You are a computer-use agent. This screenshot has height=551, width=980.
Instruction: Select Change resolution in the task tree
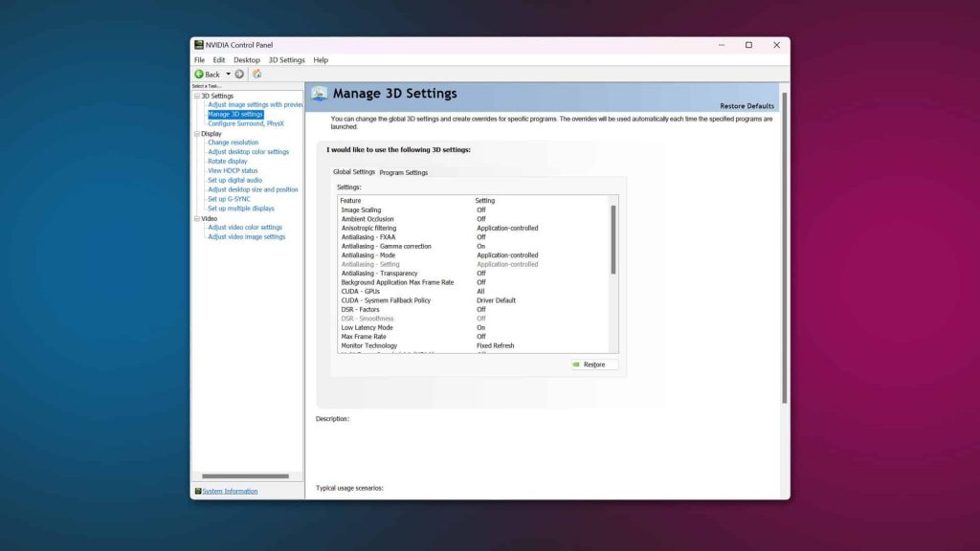pos(233,143)
